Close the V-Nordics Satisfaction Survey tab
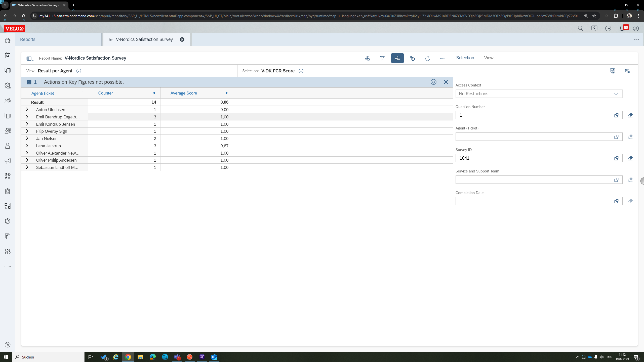Viewport: 644px width, 362px height. click(182, 39)
